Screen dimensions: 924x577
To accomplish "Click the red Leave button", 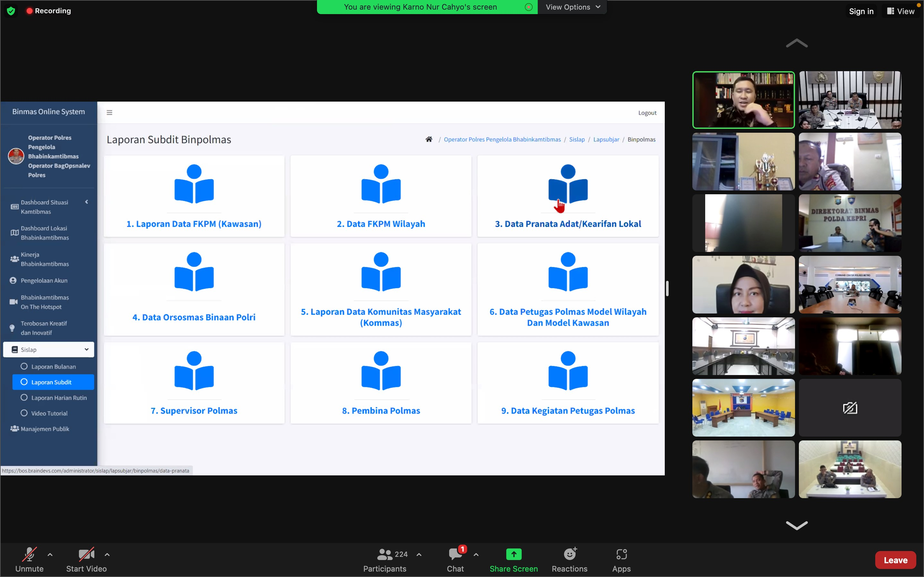I will (x=895, y=560).
